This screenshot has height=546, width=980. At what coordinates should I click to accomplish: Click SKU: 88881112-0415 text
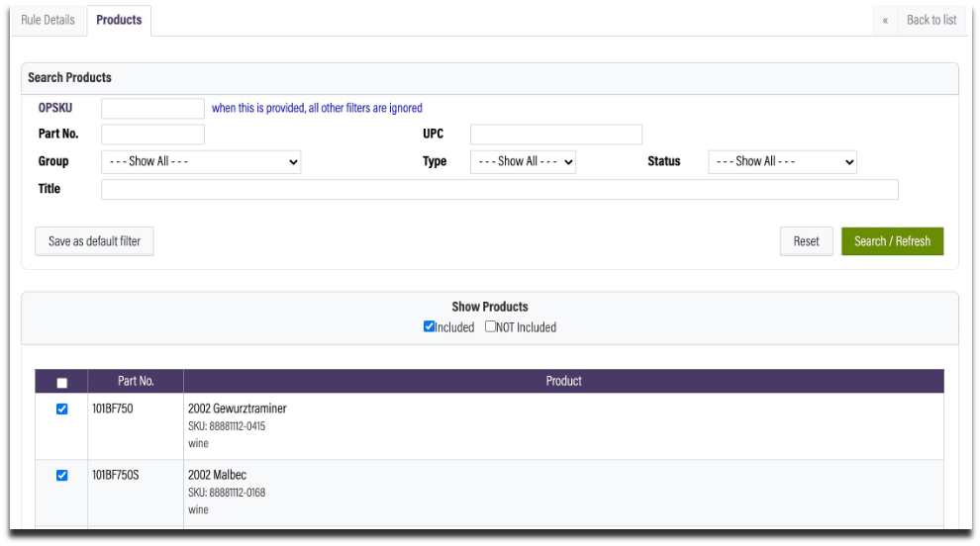227,426
